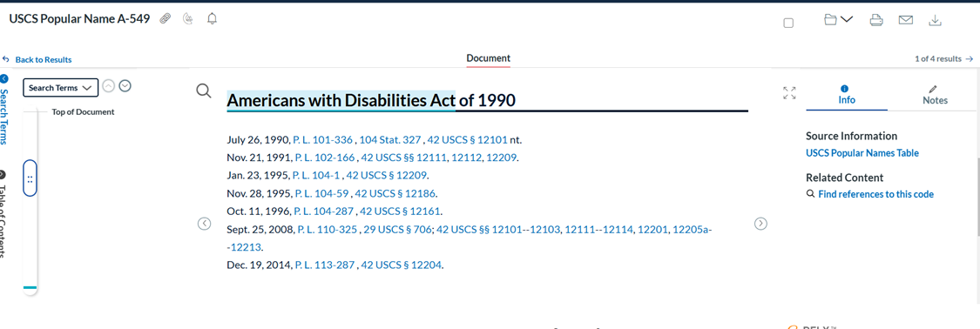Print the document using the printer icon

point(876,20)
